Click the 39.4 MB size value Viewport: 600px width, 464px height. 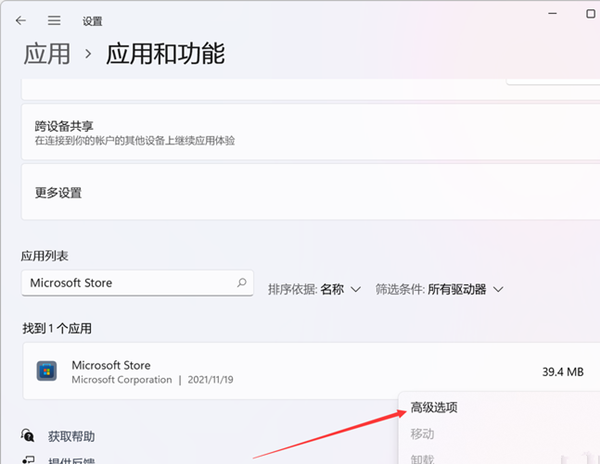point(562,372)
